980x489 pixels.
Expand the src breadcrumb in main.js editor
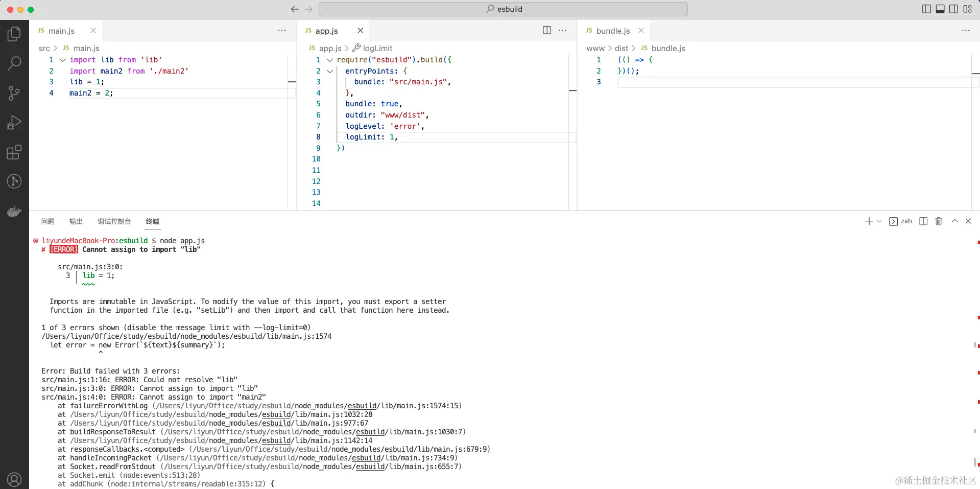[44, 48]
